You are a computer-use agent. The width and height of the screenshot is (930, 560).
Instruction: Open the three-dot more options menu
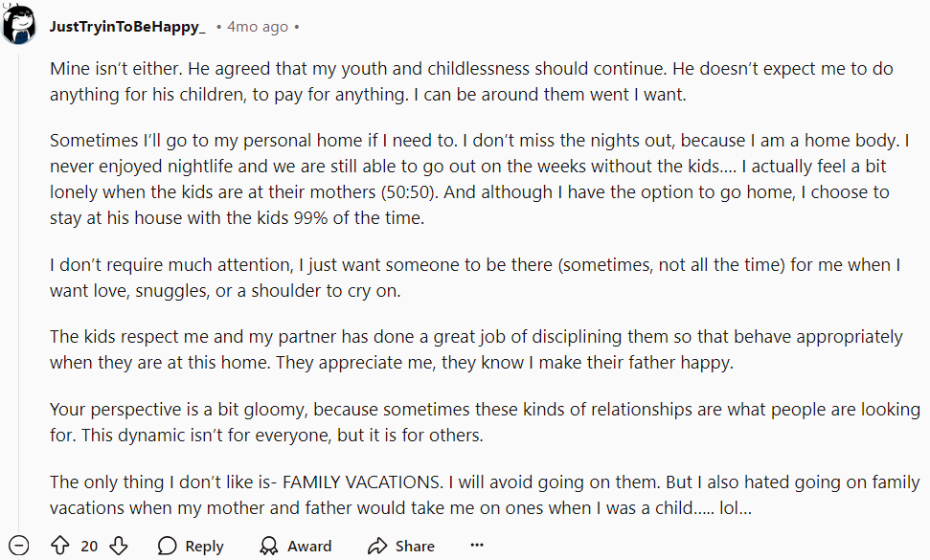pyautogui.click(x=477, y=546)
